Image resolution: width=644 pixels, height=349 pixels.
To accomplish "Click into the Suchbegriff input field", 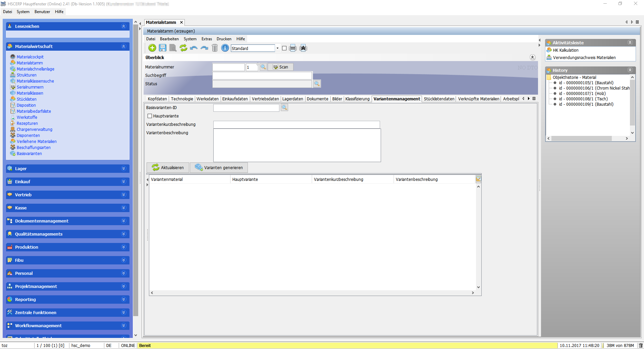I will pos(262,76).
